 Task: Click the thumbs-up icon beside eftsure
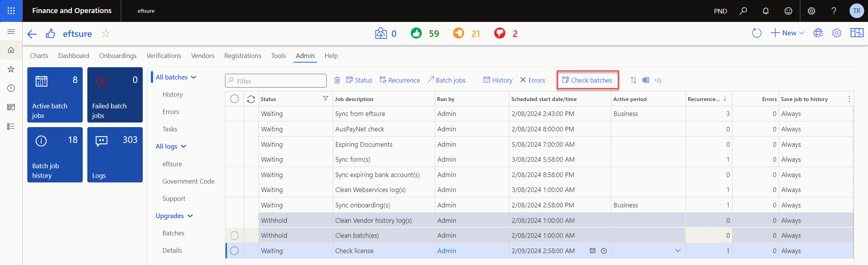50,34
